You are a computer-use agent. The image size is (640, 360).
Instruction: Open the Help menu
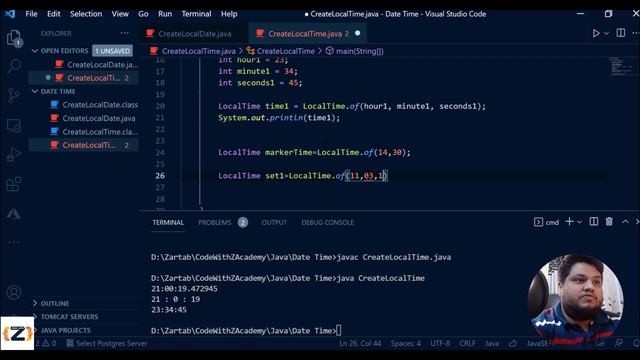pos(229,14)
